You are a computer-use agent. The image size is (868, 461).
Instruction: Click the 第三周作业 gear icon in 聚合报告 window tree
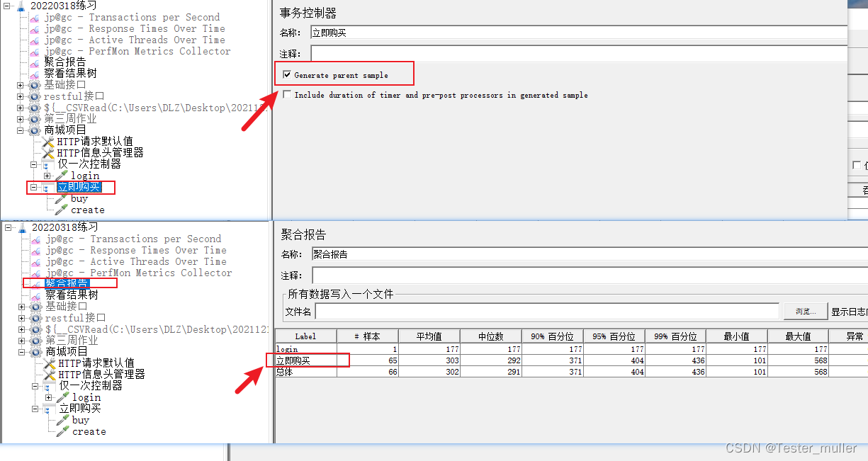point(35,341)
